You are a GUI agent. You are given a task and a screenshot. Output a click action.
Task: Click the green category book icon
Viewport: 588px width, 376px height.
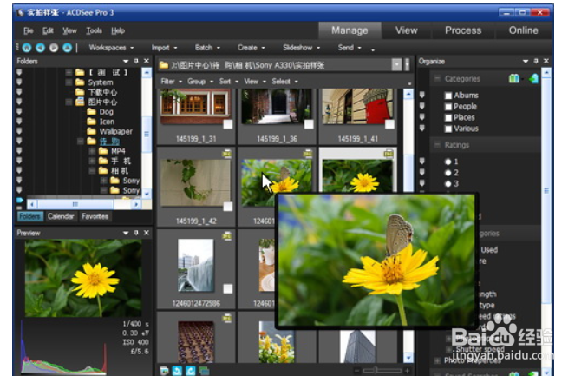(x=514, y=78)
